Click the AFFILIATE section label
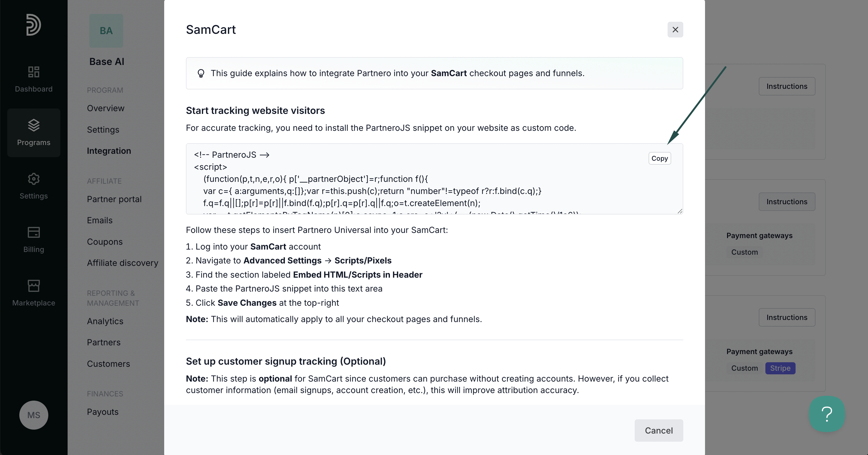The height and width of the screenshot is (455, 868). pos(104,181)
